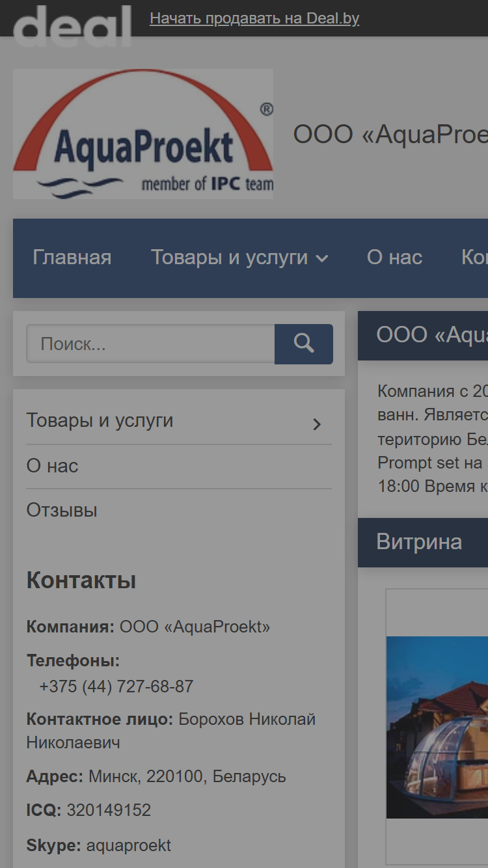Click contact person 'Борохов Николай Николаевич'
The image size is (488, 868).
pyautogui.click(x=171, y=731)
